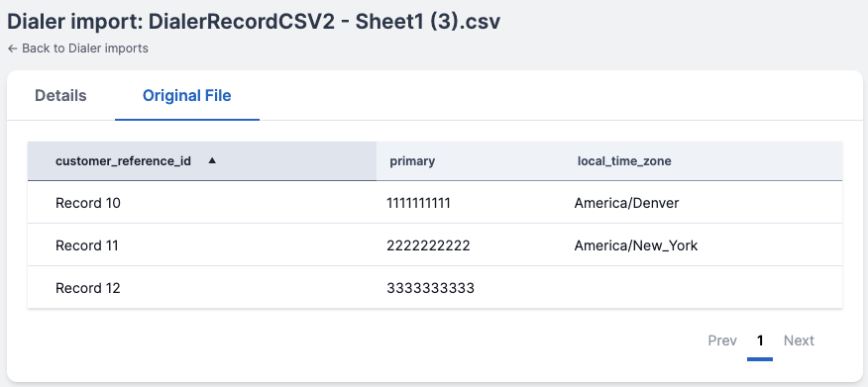The height and width of the screenshot is (387, 868).
Task: Select the Original File tab
Action: [186, 96]
